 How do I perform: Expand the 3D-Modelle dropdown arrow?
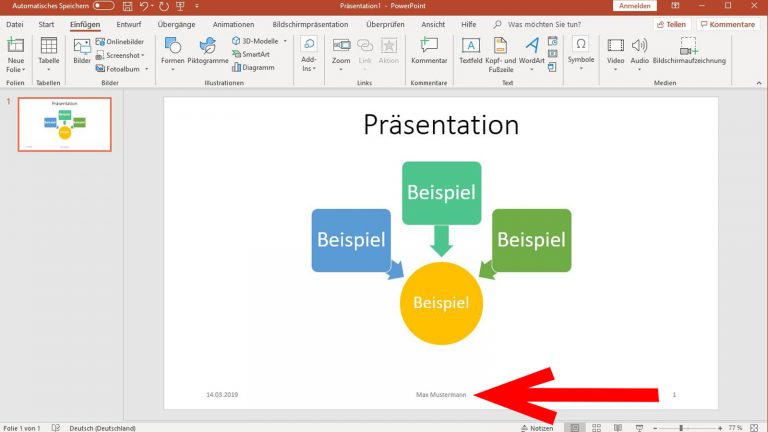click(285, 41)
